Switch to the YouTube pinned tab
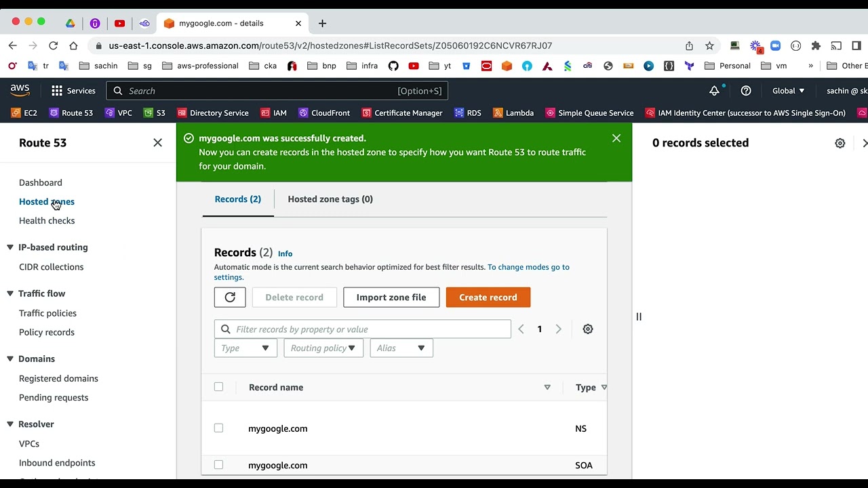Image resolution: width=868 pixels, height=488 pixels. (x=120, y=23)
